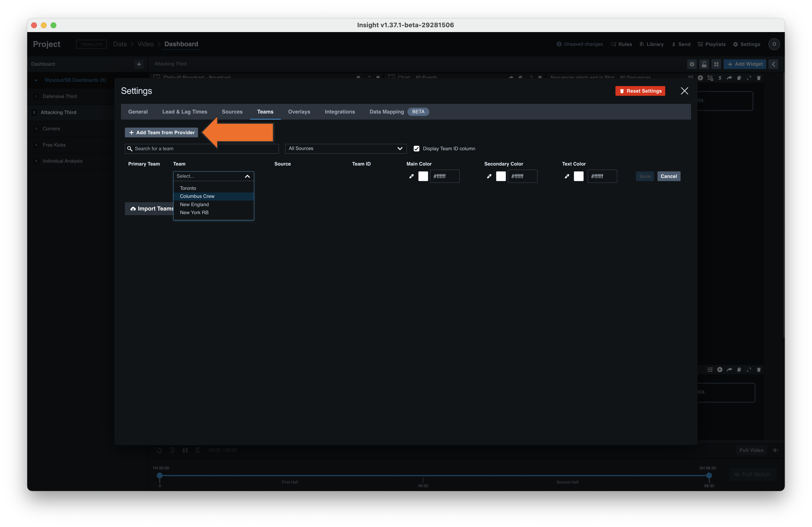This screenshot has height=527, width=812.
Task: Edit the Text Color hex field
Action: (x=602, y=176)
